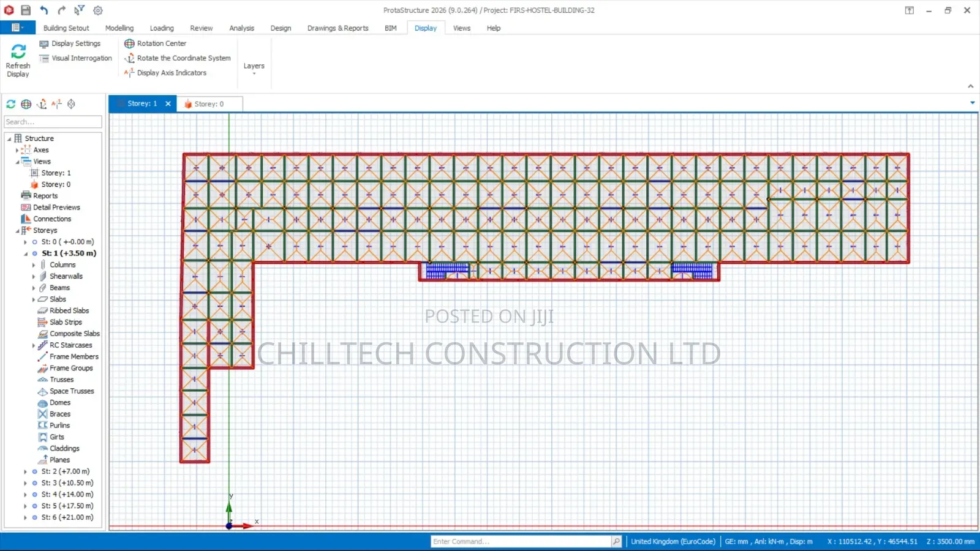Click the Slabs icon in tree
Image resolution: width=980 pixels, height=551 pixels.
coord(43,299)
